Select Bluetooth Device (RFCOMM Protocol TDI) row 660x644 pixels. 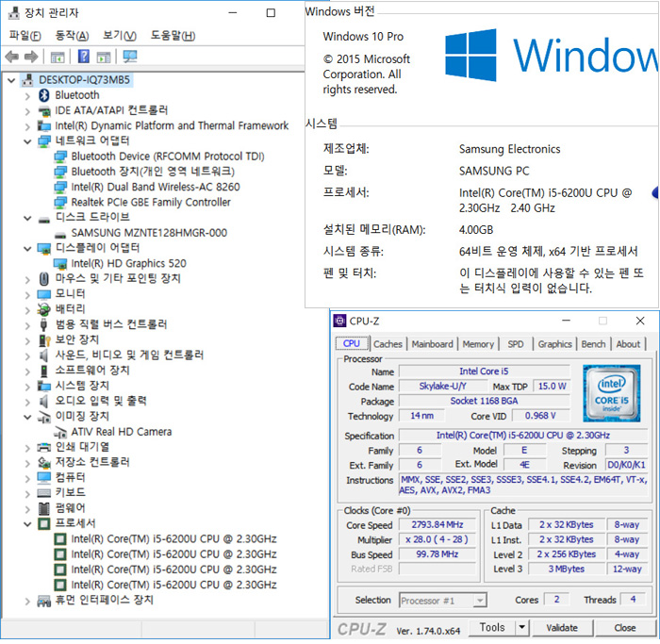click(168, 157)
